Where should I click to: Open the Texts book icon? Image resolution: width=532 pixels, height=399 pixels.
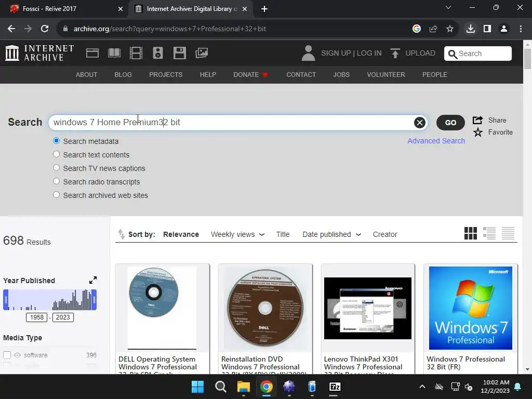pyautogui.click(x=114, y=53)
